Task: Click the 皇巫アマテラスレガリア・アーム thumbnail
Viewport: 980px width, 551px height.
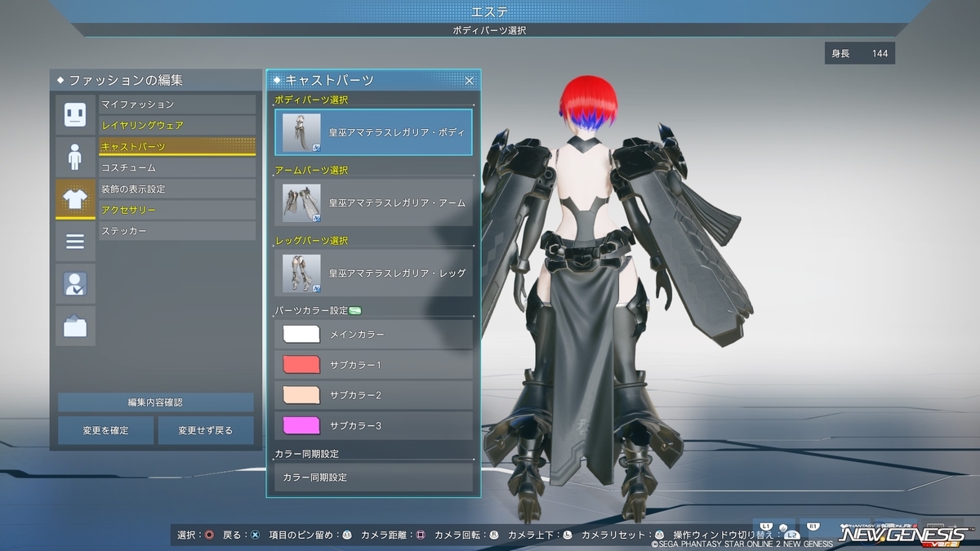Action: (x=301, y=202)
